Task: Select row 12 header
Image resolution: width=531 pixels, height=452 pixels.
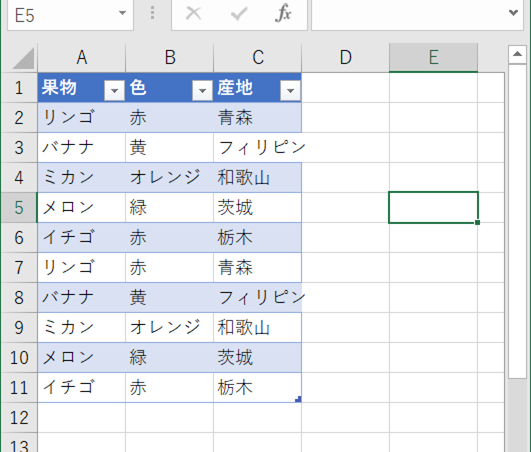Action: point(19,417)
